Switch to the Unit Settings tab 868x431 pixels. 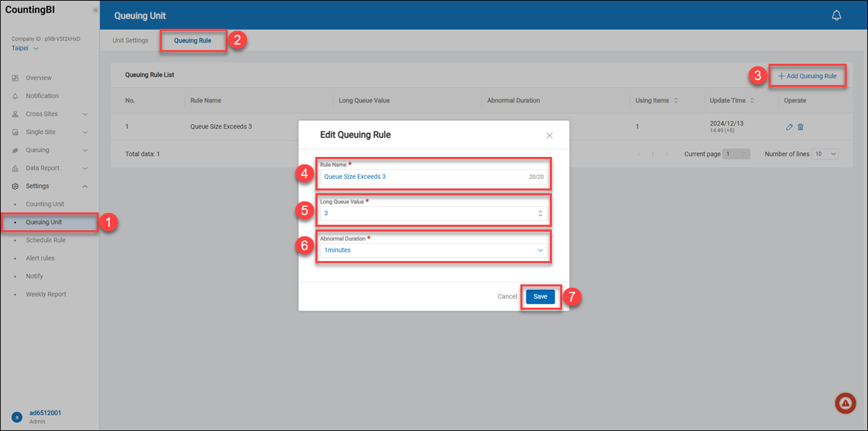pyautogui.click(x=130, y=40)
